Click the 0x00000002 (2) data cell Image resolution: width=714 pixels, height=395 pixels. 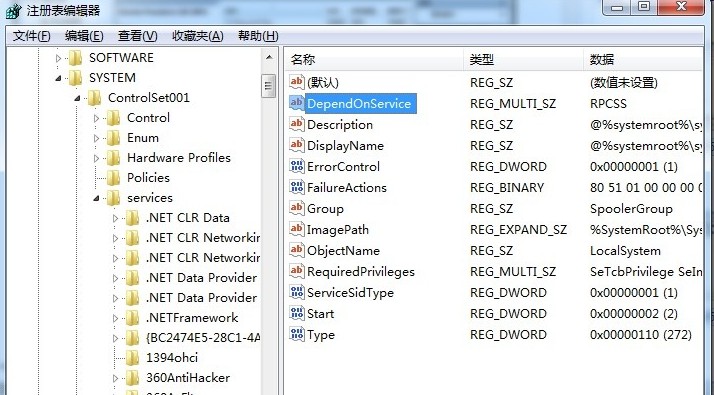633,314
